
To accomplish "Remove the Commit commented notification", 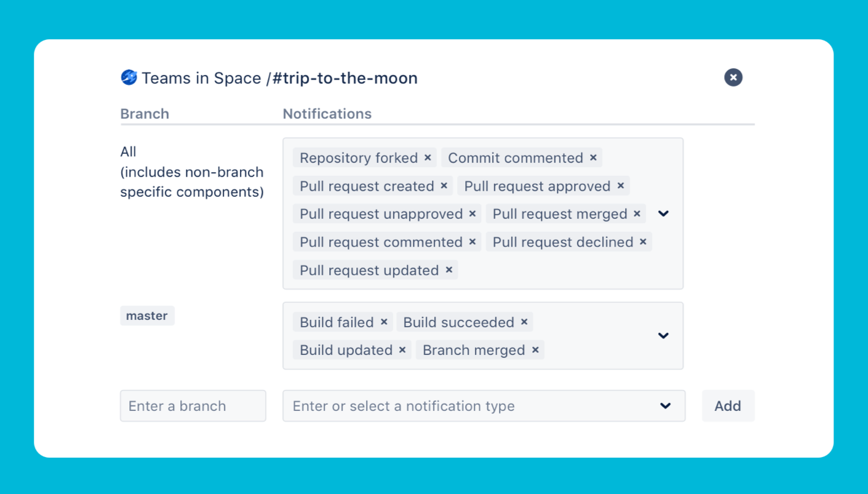I will pos(592,157).
